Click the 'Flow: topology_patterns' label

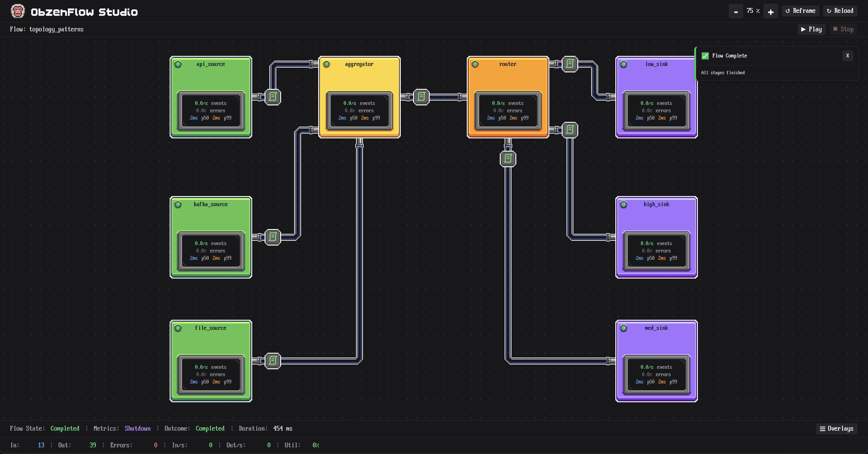[x=47, y=29]
